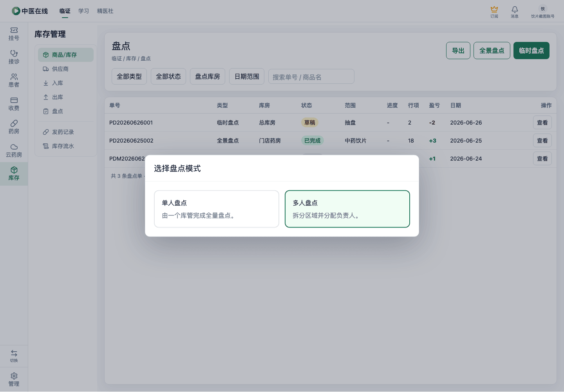Click the 状态 column header
Image resolution: width=564 pixels, height=392 pixels.
pos(307,105)
